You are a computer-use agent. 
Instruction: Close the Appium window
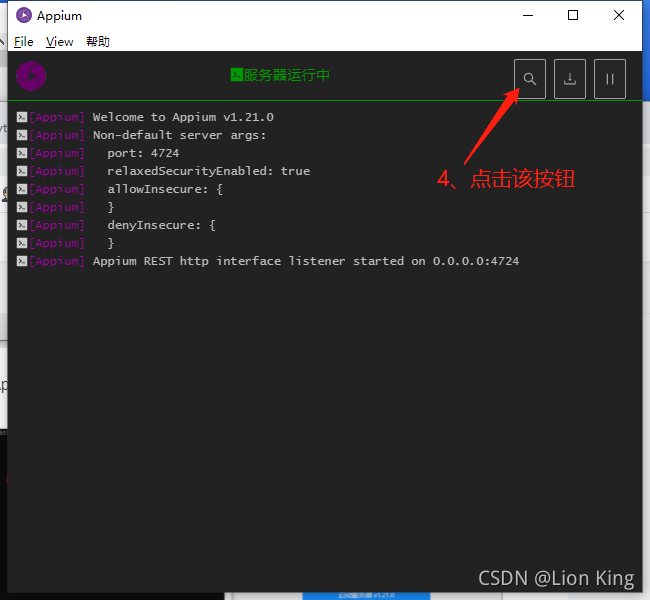pos(618,15)
